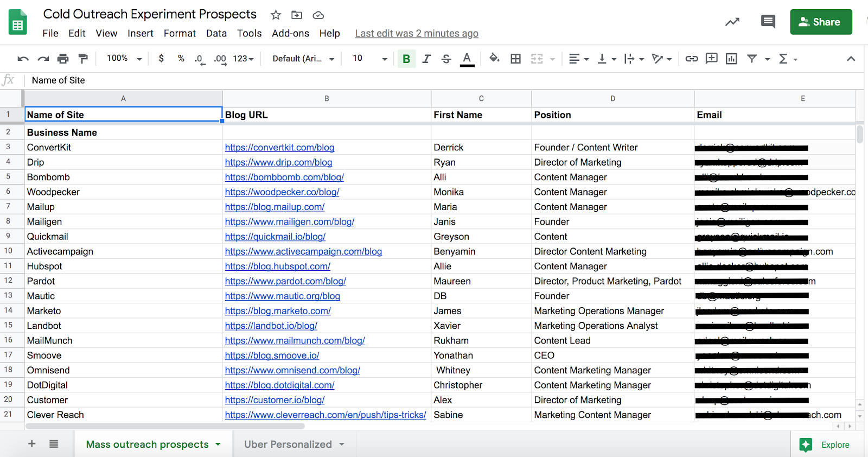Viewport: 868px width, 457px height.
Task: Open the Add-ons menu
Action: pyautogui.click(x=290, y=33)
